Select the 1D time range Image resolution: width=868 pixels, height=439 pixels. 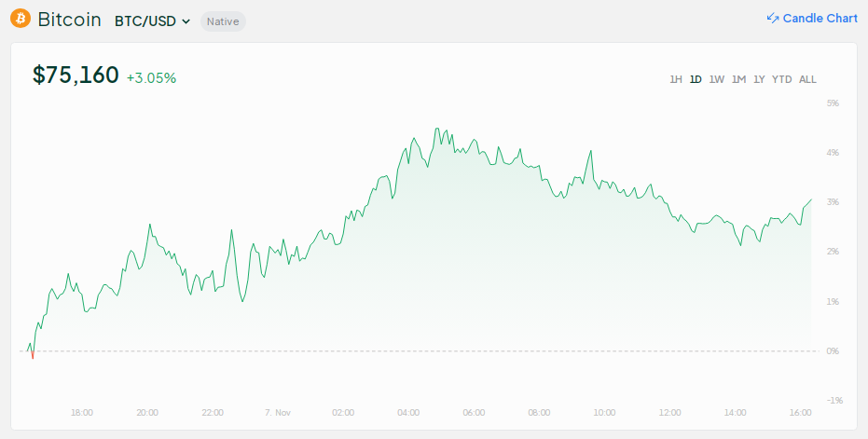coord(696,79)
